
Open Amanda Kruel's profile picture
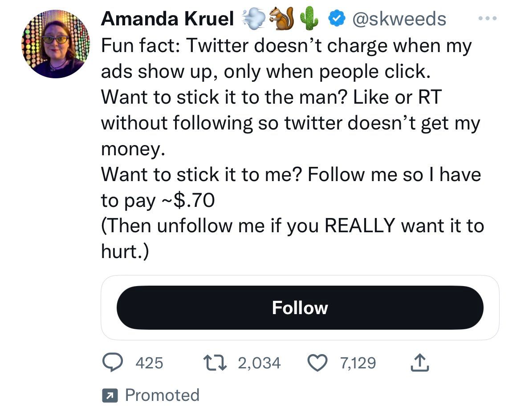[55, 44]
